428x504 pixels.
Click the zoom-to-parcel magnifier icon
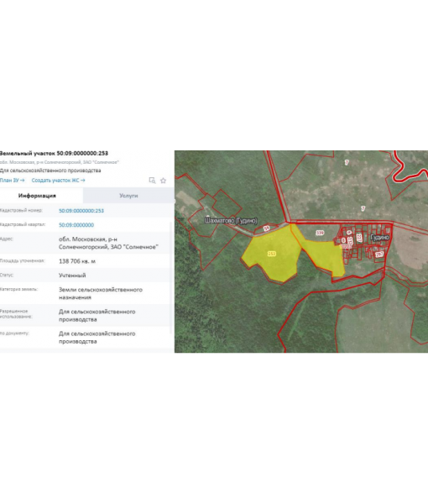(x=152, y=181)
